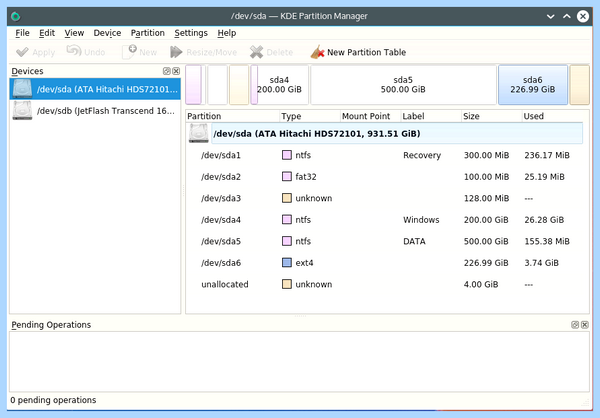600x418 pixels.
Task: Sort by Partition column header
Action: (233, 116)
